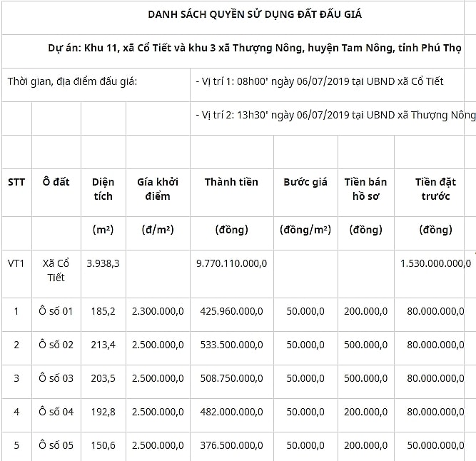The width and height of the screenshot is (476, 461).
Task: Click the 'Bước giá' column header
Action: point(305,182)
